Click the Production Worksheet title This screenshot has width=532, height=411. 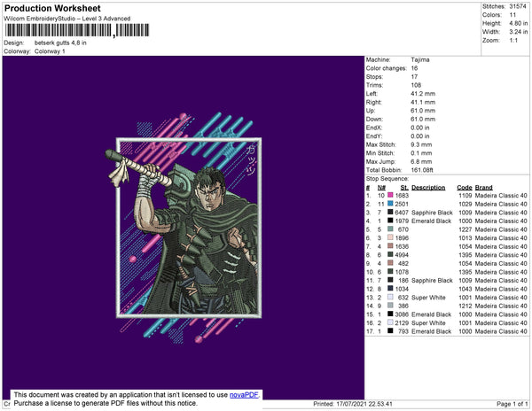[x=52, y=9]
